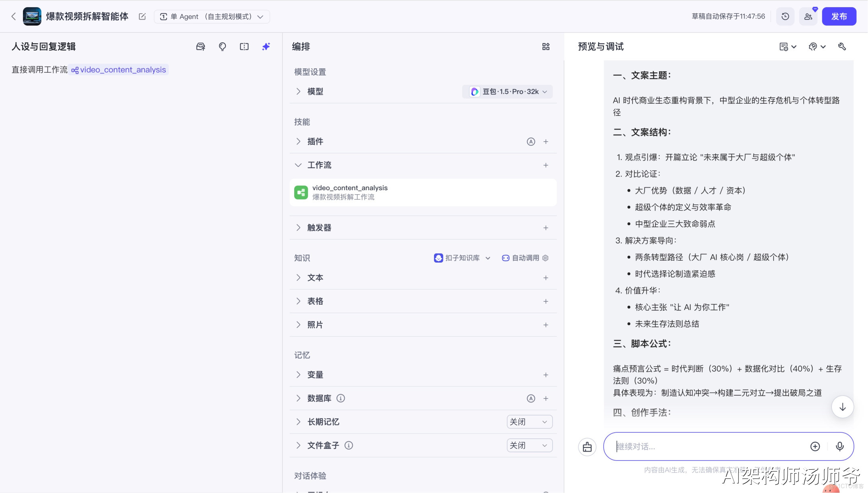Expand the 插件 plugins section
This screenshot has width=868, height=493.
pyautogui.click(x=298, y=142)
